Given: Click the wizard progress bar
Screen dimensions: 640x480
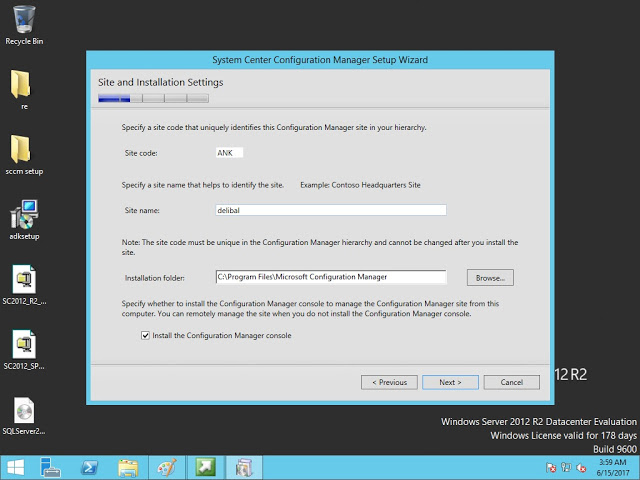Looking at the screenshot, I should (153, 98).
